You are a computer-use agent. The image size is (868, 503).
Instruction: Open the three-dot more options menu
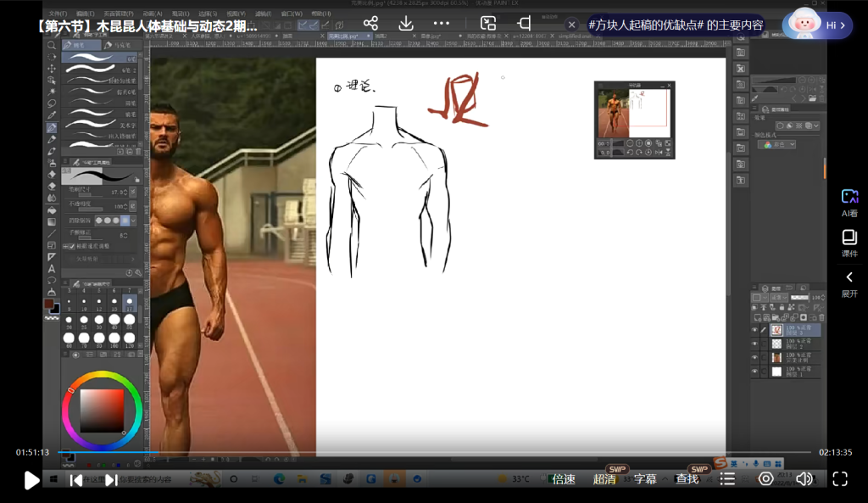pos(442,24)
